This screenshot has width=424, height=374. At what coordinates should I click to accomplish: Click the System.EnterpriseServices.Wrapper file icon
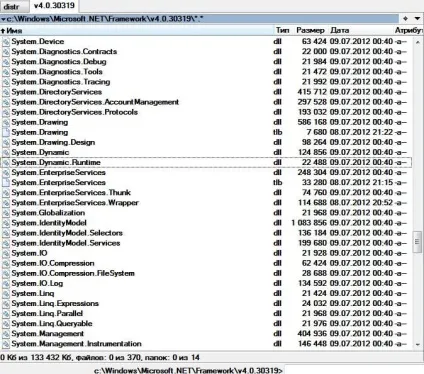click(6, 203)
